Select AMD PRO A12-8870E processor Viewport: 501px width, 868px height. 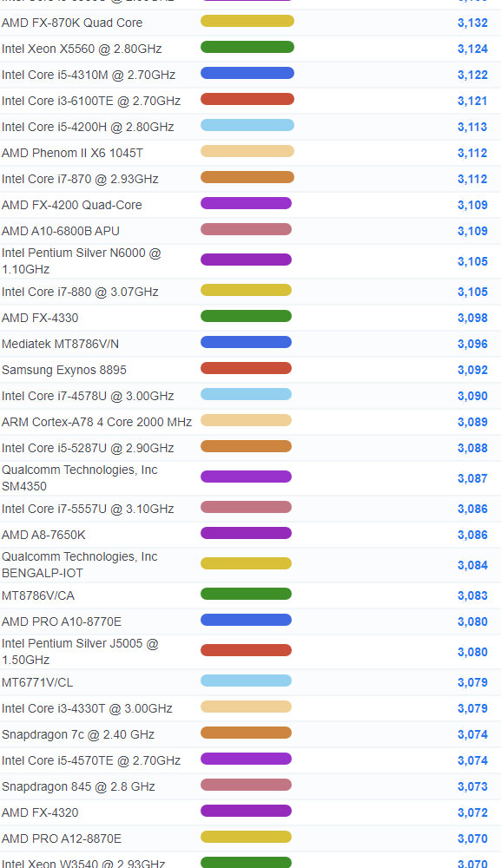pos(62,838)
